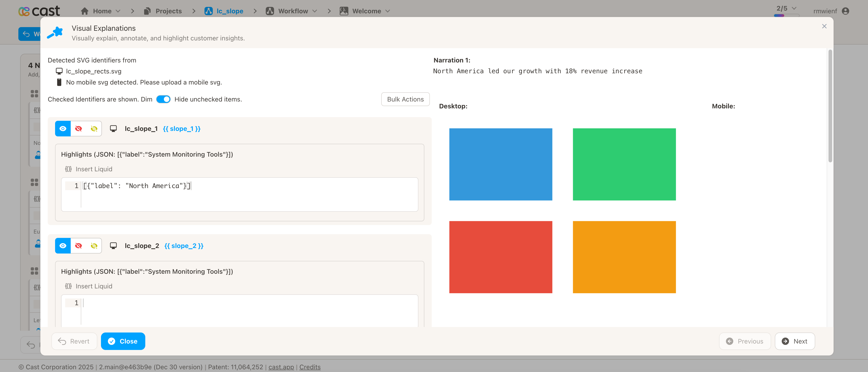
Task: Click the Cast logo
Action: point(39,11)
